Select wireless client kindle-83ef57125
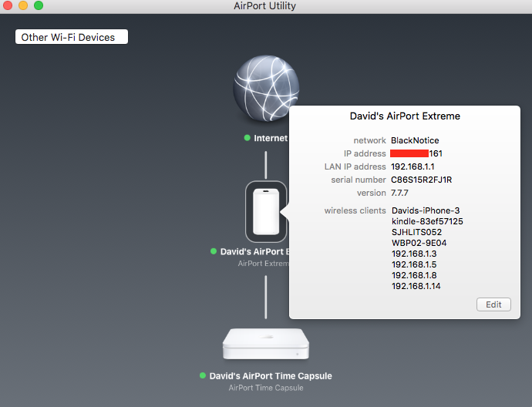Viewport: 532px width, 407px height. (x=427, y=221)
